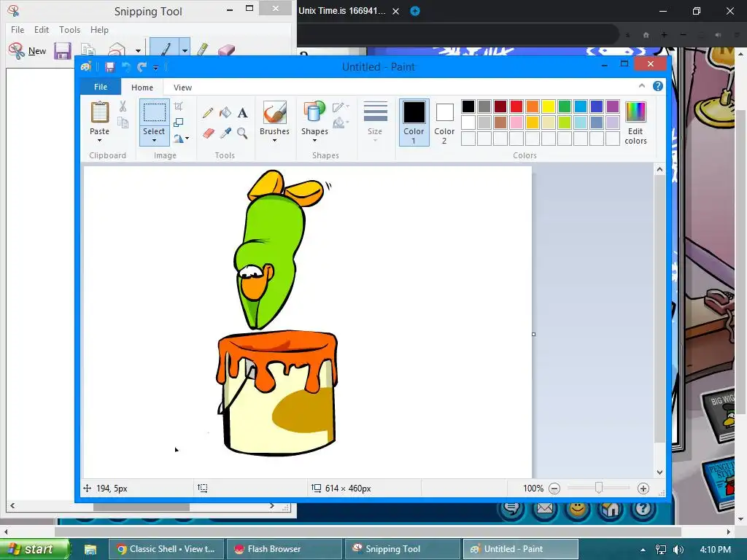Image resolution: width=747 pixels, height=560 pixels.
Task: Click the Save icon in Paint title bar
Action: point(109,67)
